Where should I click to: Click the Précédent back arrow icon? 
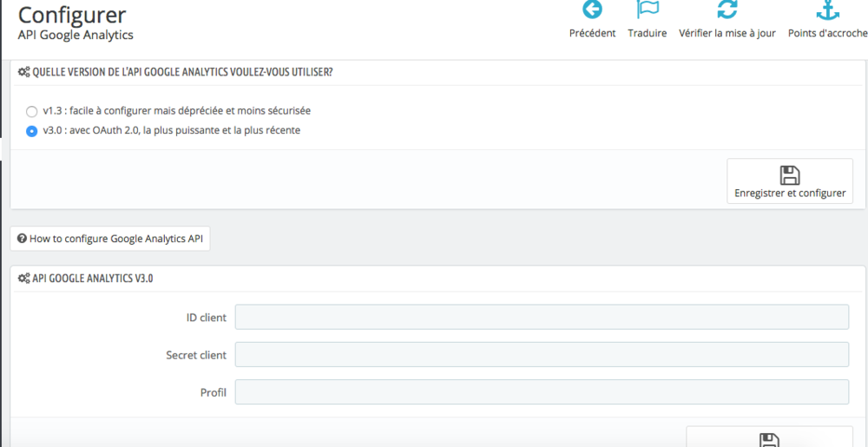click(592, 9)
